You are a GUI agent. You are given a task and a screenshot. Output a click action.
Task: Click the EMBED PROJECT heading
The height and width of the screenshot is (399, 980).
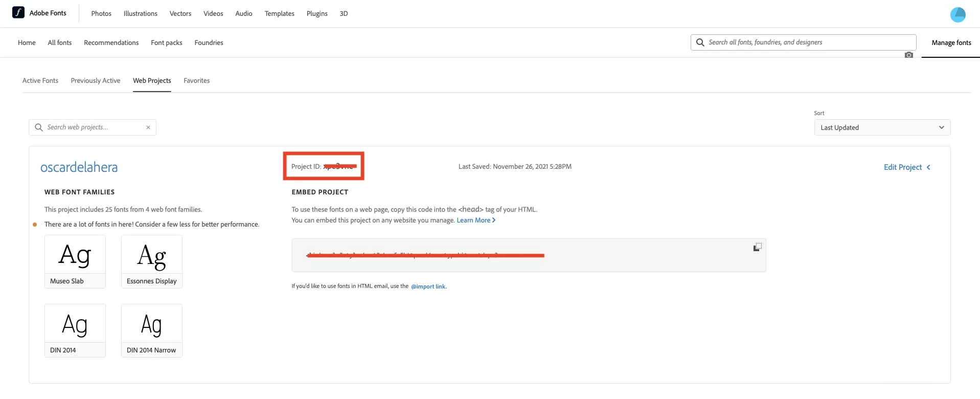point(320,192)
